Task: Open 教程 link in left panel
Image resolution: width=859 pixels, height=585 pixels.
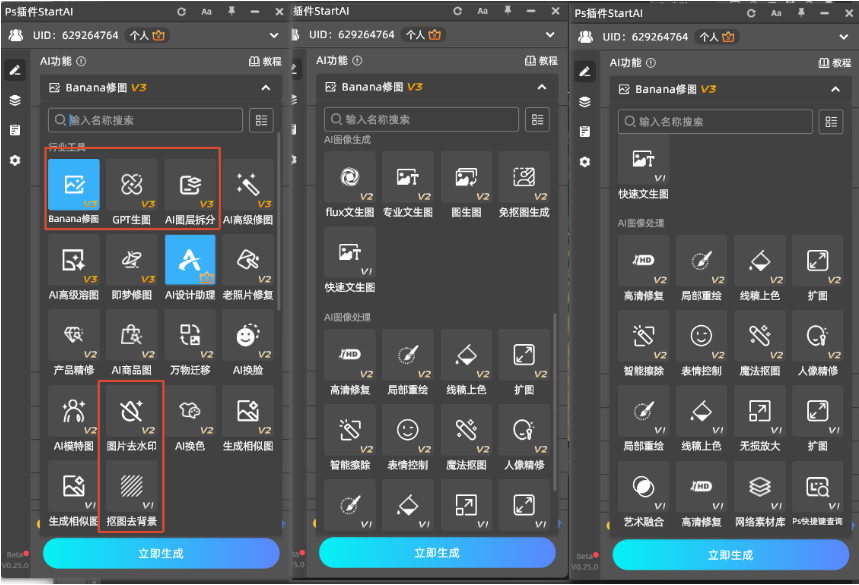Action: pos(265,61)
